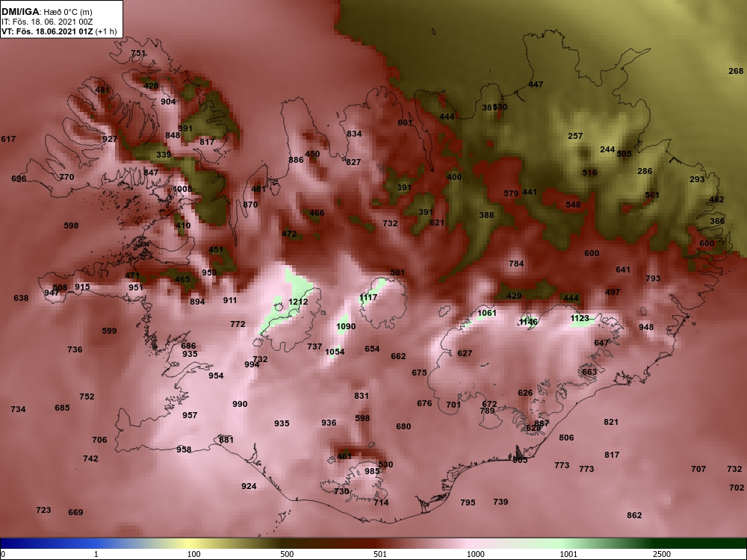Viewport: 747px width, 560px height.
Task: Pick the 1054 value label
Action: [335, 352]
